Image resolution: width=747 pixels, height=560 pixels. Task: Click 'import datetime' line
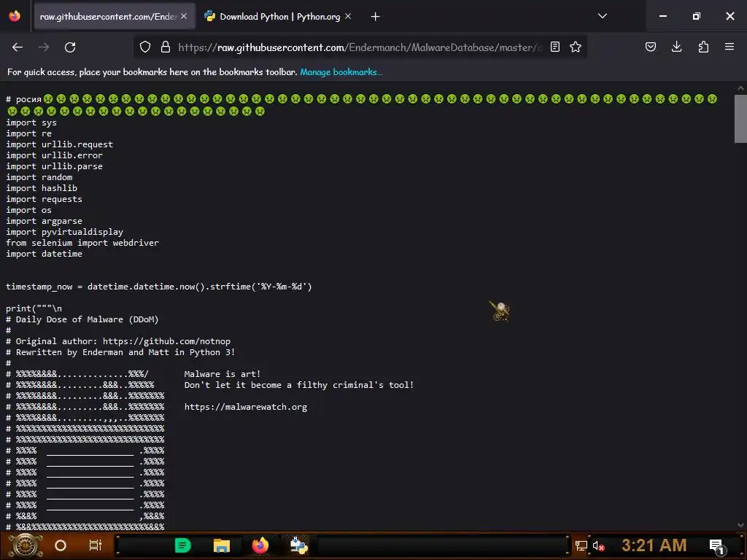[44, 254]
